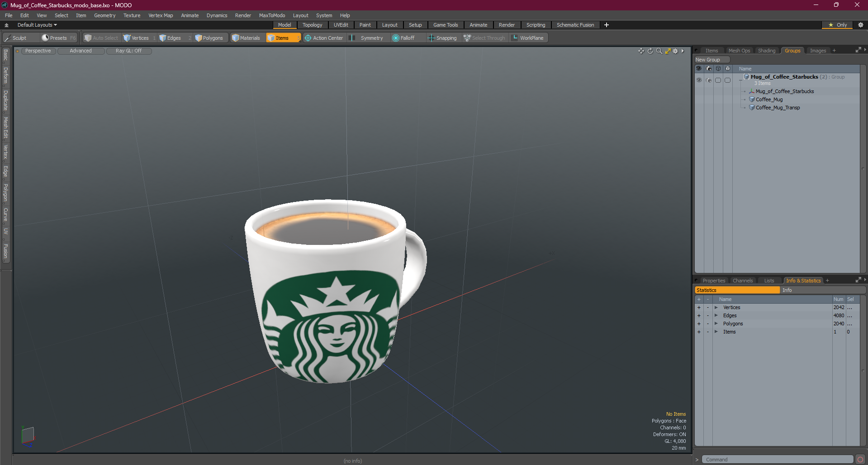868x465 pixels.
Task: Open the Advanced shading style dropdown
Action: pos(81,51)
